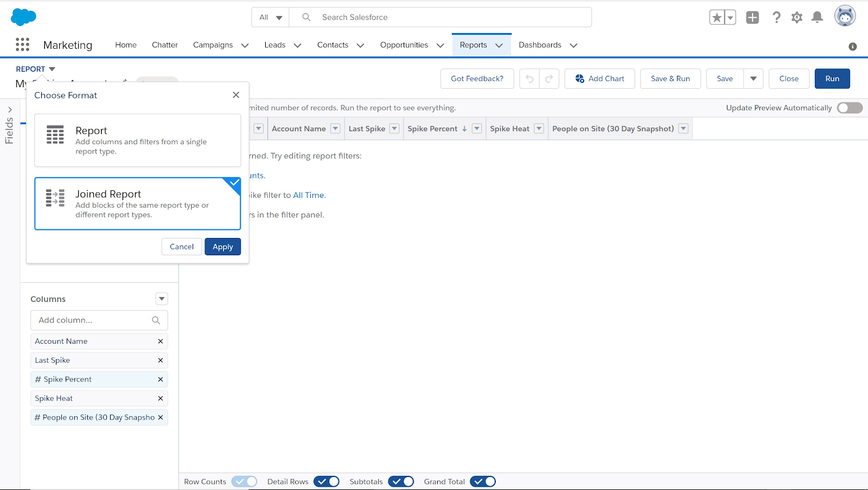Click the Save button
The height and width of the screenshot is (490, 868).
pos(725,79)
